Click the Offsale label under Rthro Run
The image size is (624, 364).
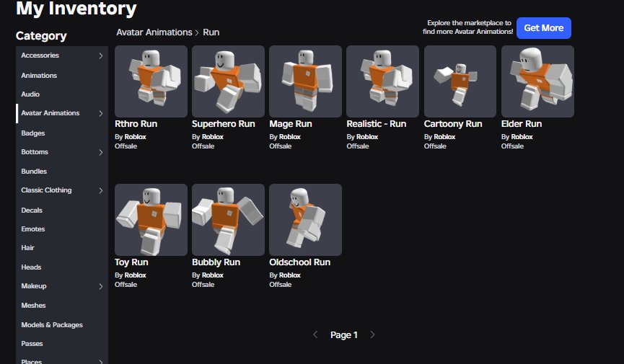126,146
